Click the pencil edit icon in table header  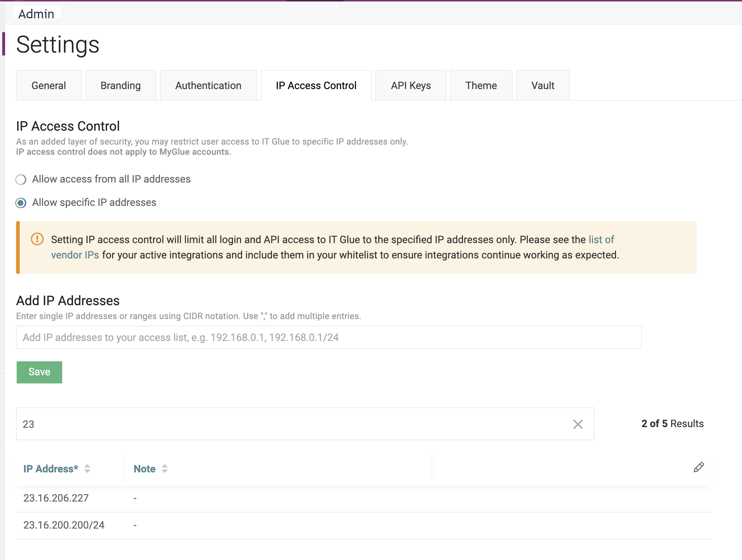point(699,468)
